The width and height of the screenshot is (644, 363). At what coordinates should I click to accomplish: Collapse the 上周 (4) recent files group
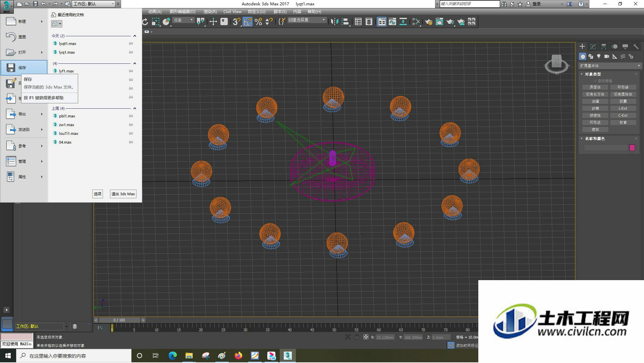[135, 108]
